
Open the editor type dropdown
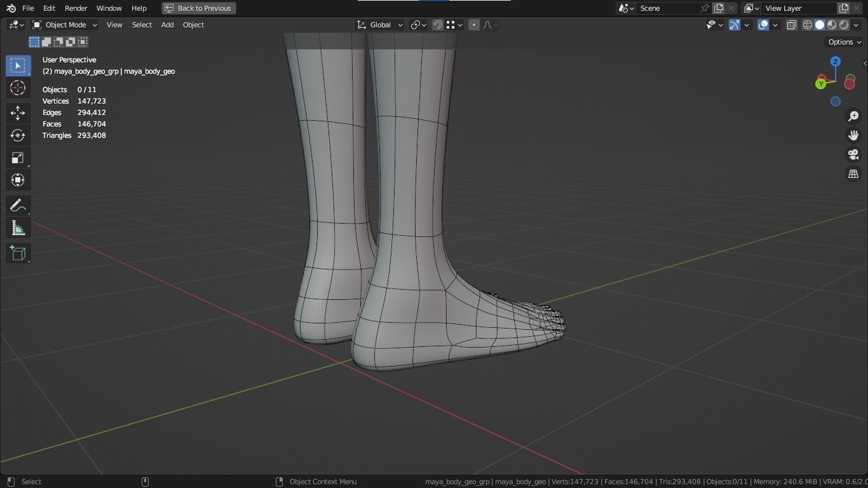pyautogui.click(x=16, y=25)
